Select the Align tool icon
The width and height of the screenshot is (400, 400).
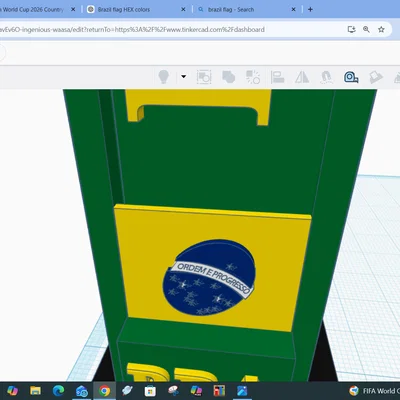(277, 77)
